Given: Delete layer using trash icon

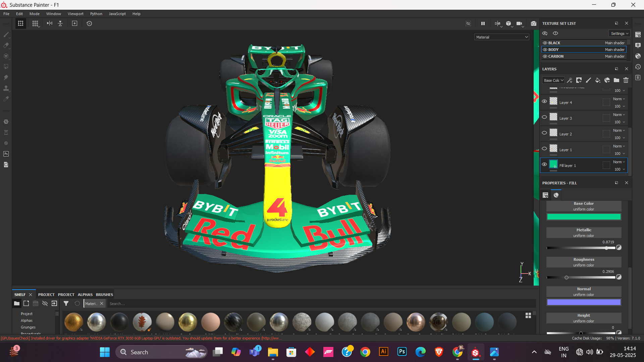Looking at the screenshot, I should coord(626,80).
